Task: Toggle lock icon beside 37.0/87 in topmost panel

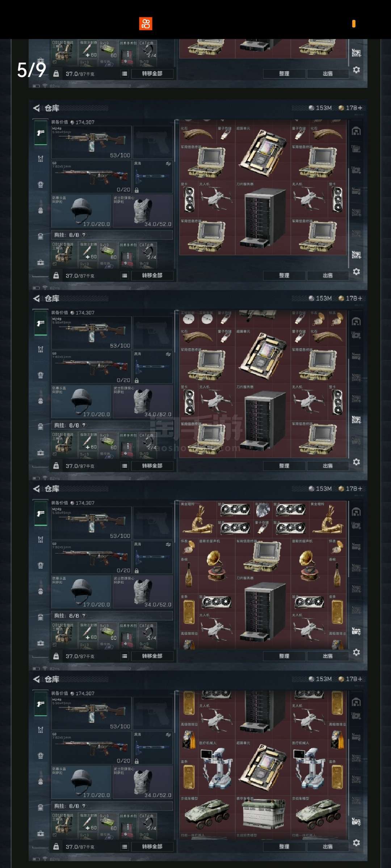Action: [56, 73]
